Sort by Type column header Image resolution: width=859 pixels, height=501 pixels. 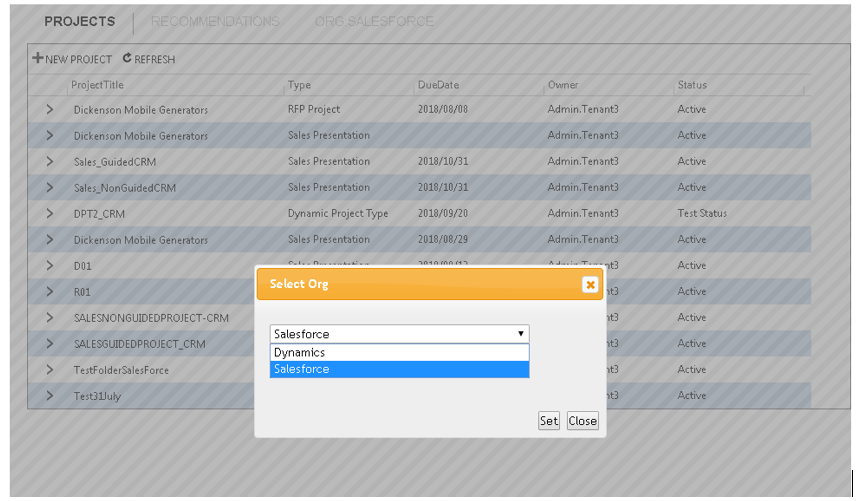point(299,85)
